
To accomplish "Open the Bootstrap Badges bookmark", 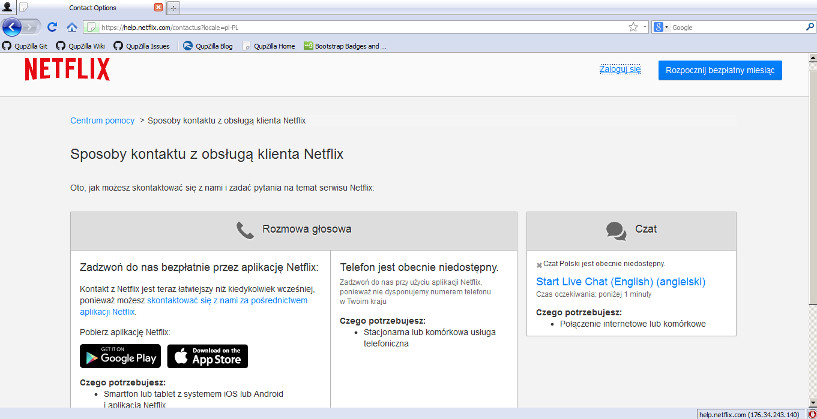I will click(x=345, y=46).
